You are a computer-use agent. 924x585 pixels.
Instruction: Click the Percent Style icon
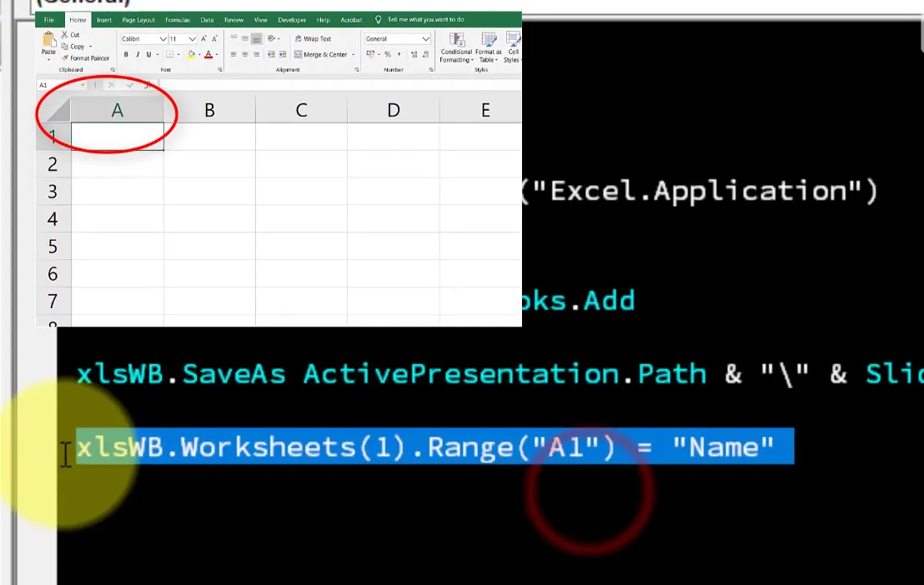pos(387,54)
